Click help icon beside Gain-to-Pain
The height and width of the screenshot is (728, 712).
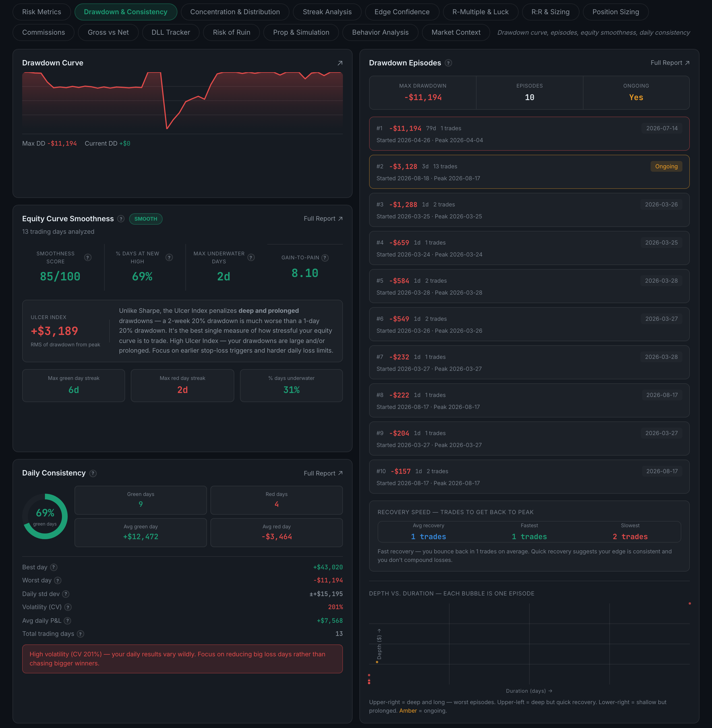325,258
